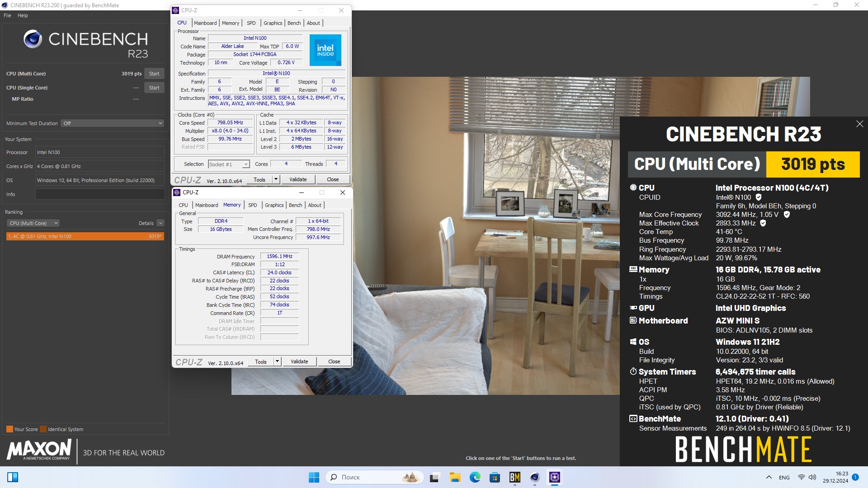Image resolution: width=868 pixels, height=488 pixels.
Task: Click verified shield next to Intel N100 CPUID
Action: [x=759, y=197]
